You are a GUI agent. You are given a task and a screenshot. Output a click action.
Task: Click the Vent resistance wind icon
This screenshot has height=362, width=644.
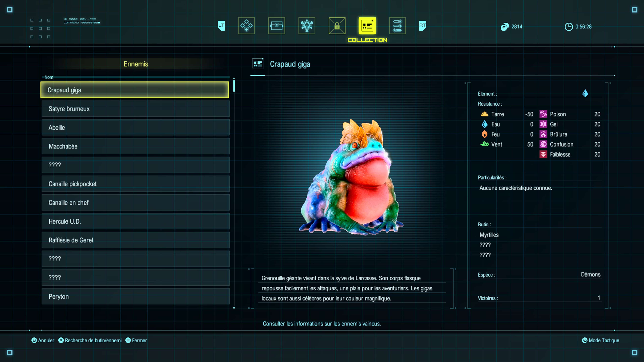485,144
